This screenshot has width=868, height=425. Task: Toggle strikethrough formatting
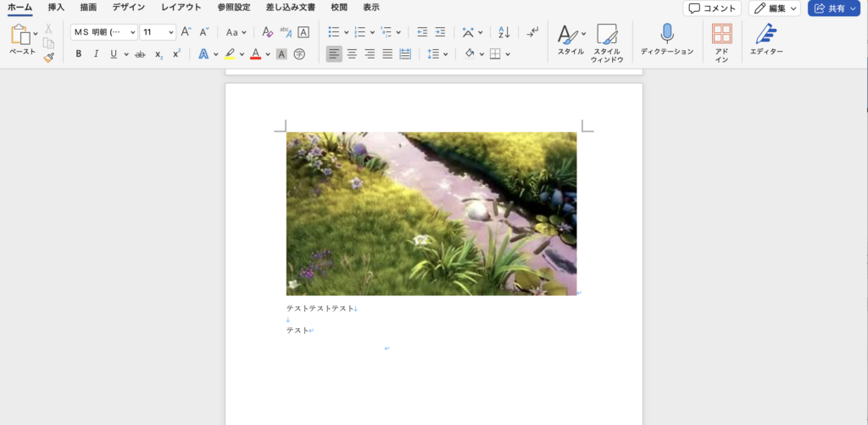pyautogui.click(x=140, y=53)
